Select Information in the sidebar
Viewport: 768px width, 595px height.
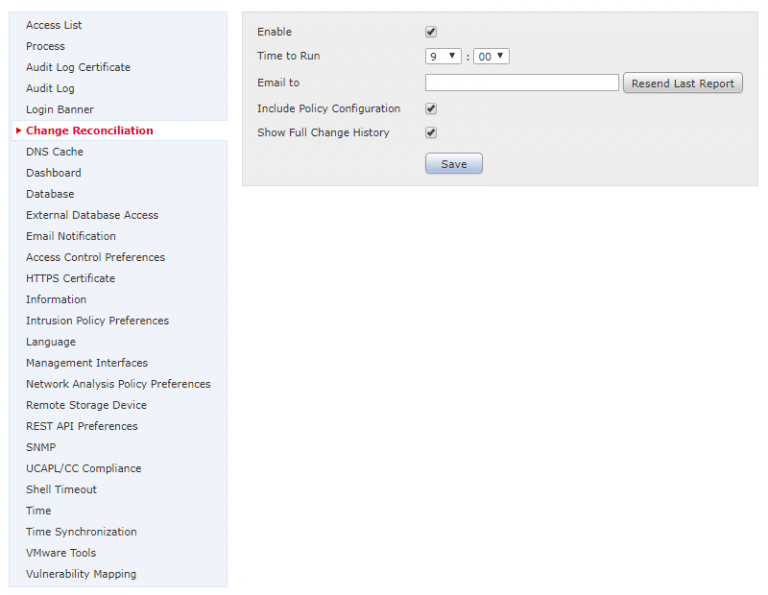click(56, 299)
